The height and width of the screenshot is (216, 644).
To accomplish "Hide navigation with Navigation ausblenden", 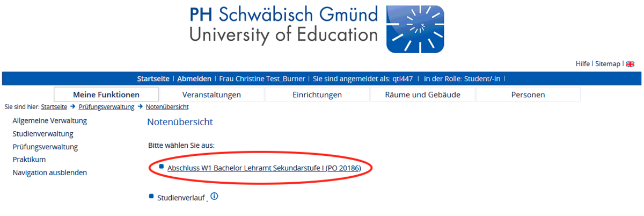I will 49,172.
